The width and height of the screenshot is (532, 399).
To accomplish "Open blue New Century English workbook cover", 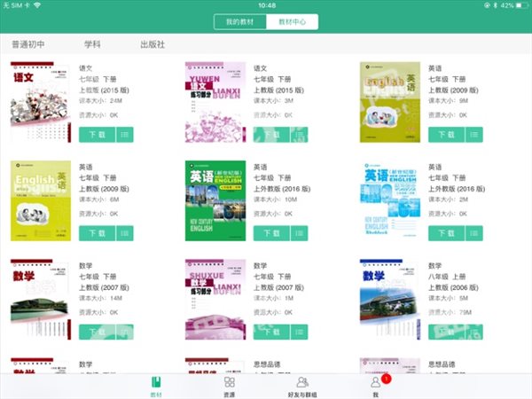I will [x=390, y=201].
